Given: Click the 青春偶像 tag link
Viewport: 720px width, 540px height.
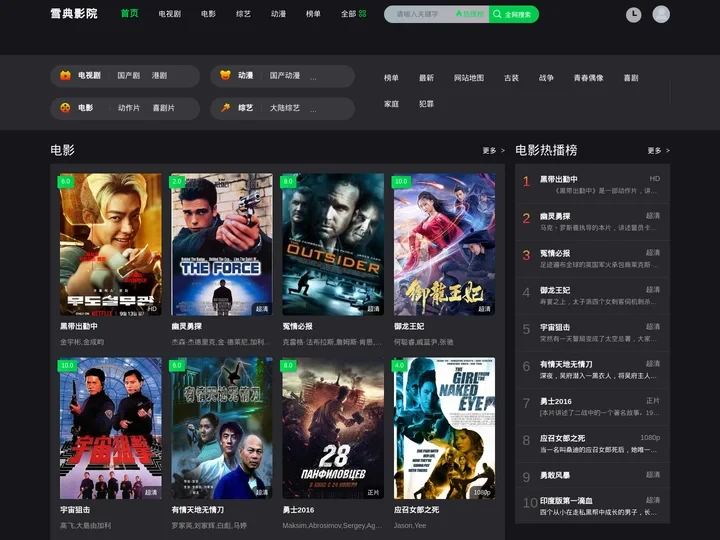Looking at the screenshot, I should tap(588, 78).
